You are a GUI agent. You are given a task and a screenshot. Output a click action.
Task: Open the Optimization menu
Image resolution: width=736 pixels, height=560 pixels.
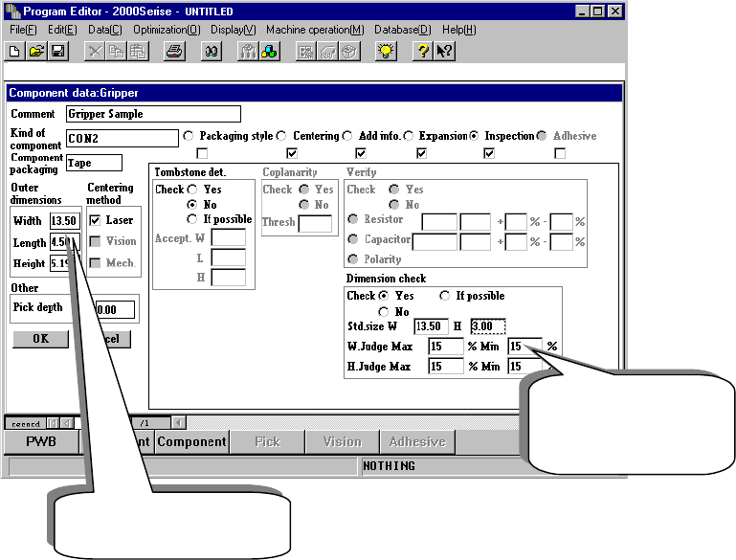[x=166, y=30]
